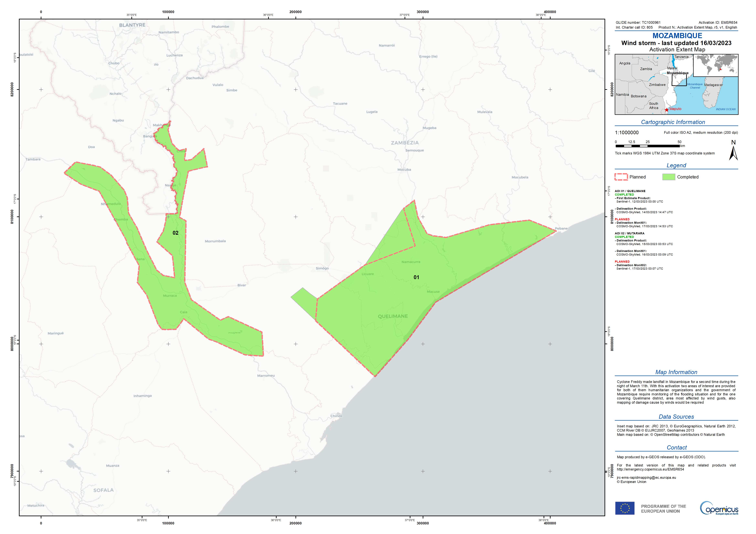Screen dimensions: 756x534
Task: Open the emergency.copernicus.eu/EMSR654 link
Action: tap(650, 469)
